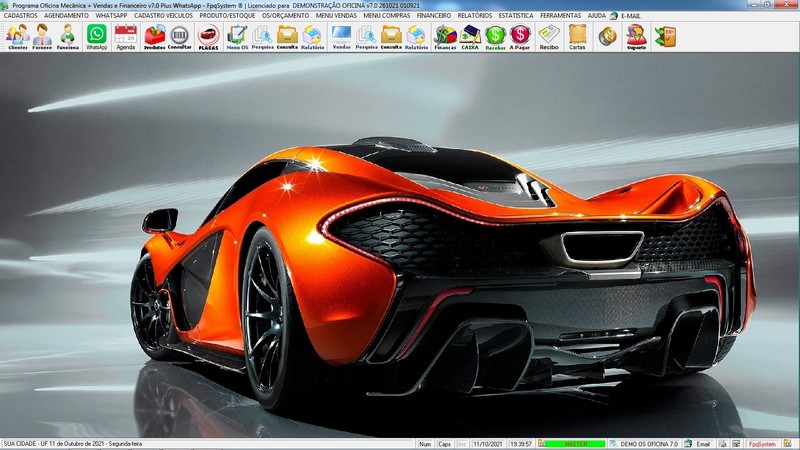Screen dimensions: 800x450
Task: Open the Funcionários toolbar icon
Action: click(x=67, y=37)
